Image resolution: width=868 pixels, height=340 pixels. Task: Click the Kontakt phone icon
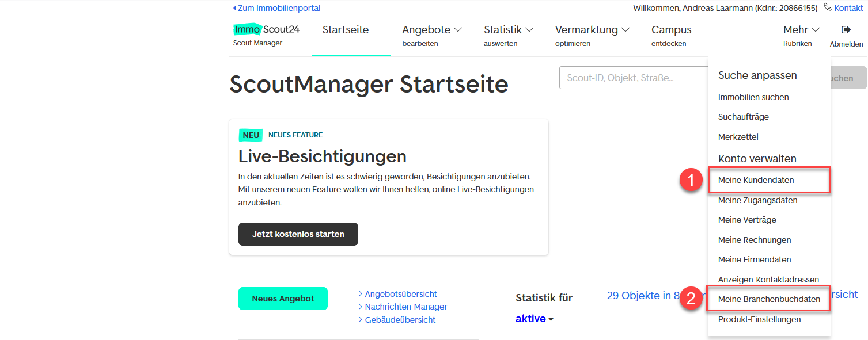point(828,7)
